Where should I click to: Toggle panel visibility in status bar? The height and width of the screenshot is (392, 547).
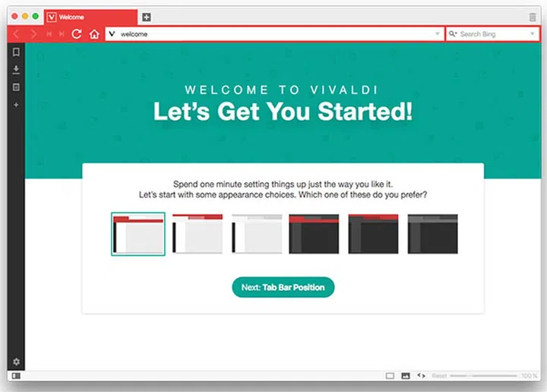[16, 375]
